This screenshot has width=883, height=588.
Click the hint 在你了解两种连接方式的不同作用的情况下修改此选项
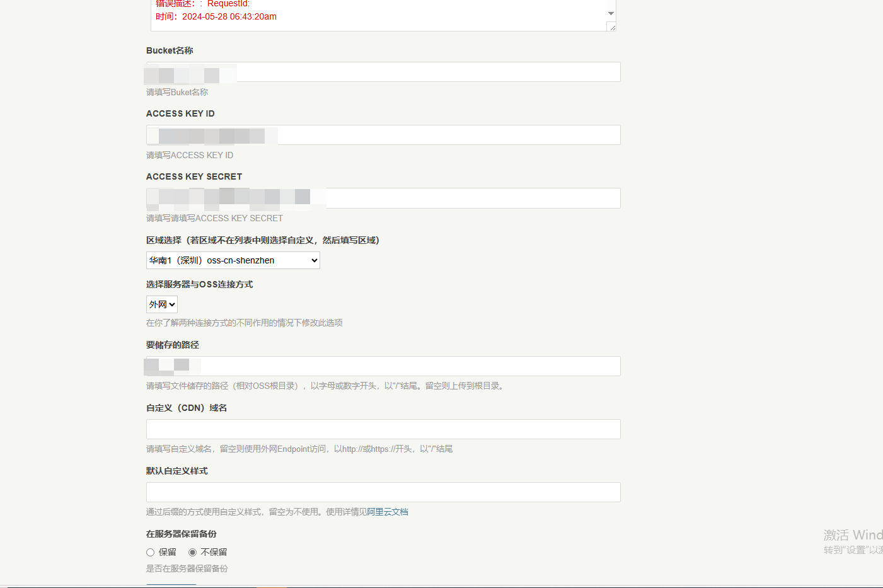[x=245, y=323]
